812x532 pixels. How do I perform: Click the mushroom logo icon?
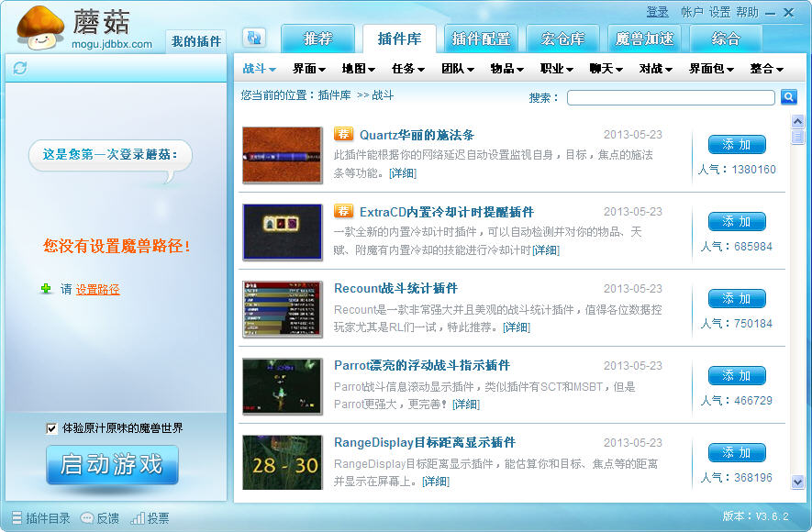40,26
